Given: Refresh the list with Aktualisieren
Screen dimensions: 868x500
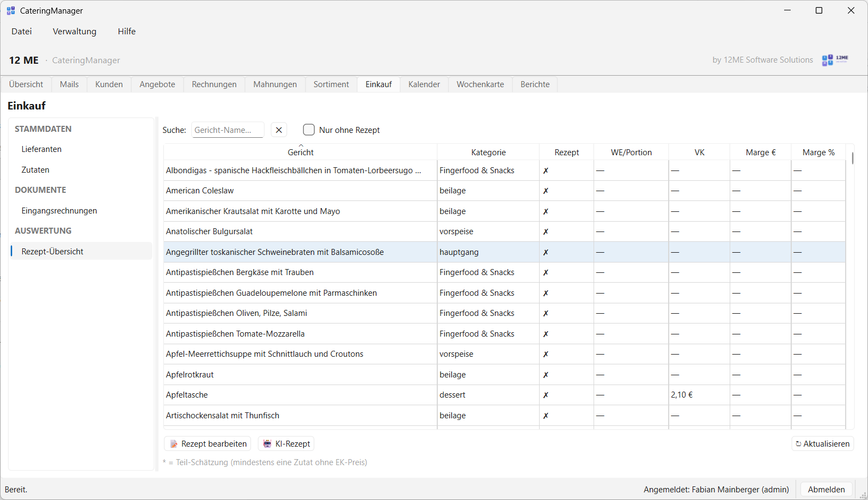Looking at the screenshot, I should pyautogui.click(x=822, y=444).
